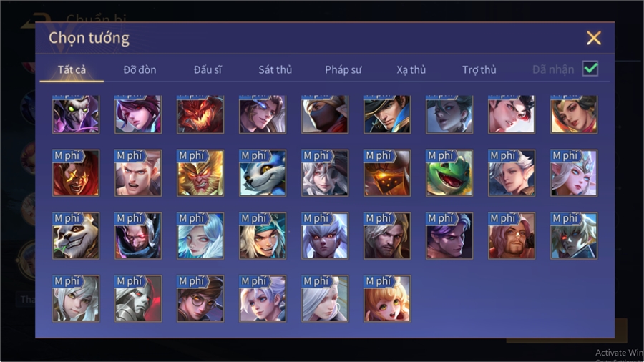Screen dimensions: 644x362
Task: Select the blonde girl hero portrait
Action: click(387, 298)
